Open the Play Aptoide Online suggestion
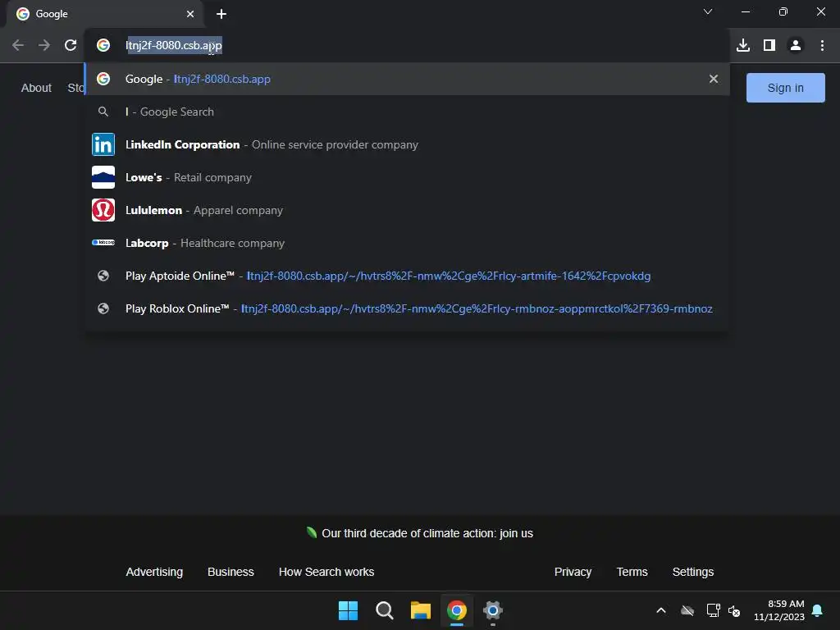Viewport: 840px width, 630px height. click(407, 276)
